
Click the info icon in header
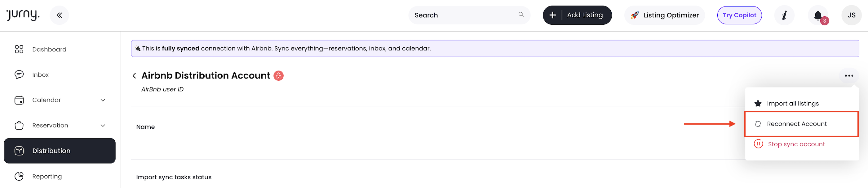(784, 15)
